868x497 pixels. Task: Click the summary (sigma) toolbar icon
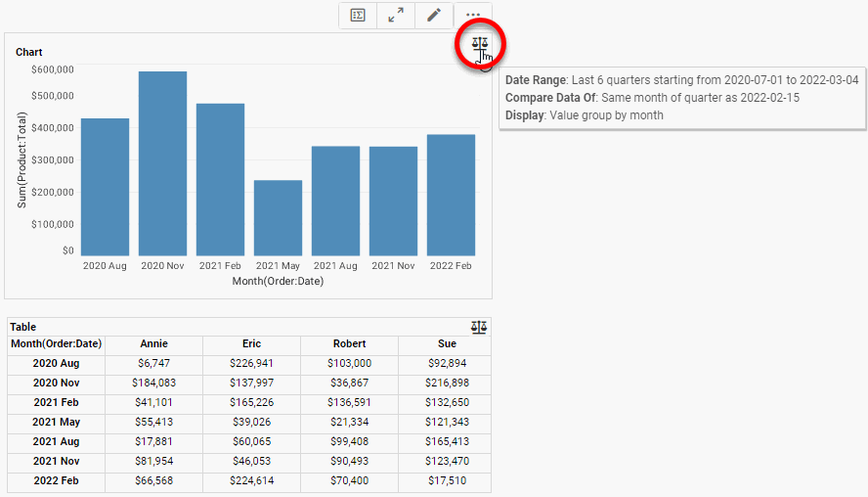(358, 16)
